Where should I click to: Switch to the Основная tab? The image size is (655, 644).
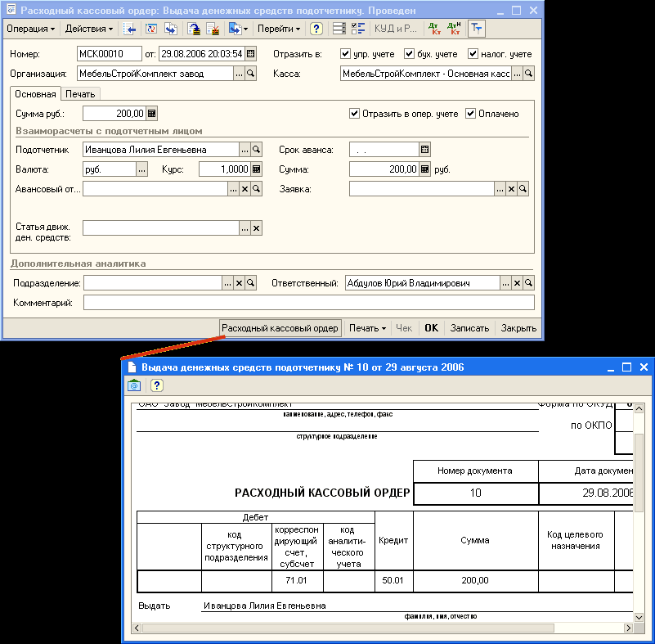35,94
